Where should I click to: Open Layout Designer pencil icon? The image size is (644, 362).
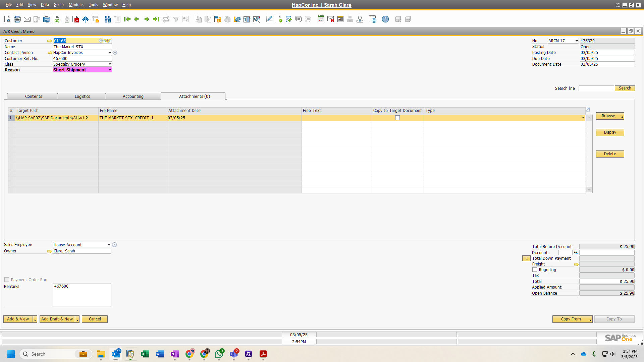tap(269, 19)
